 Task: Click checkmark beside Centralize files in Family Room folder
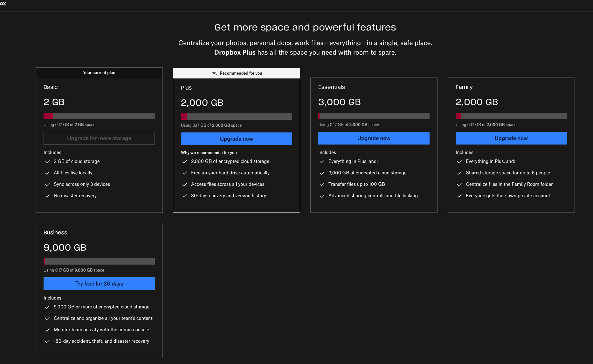pyautogui.click(x=459, y=185)
